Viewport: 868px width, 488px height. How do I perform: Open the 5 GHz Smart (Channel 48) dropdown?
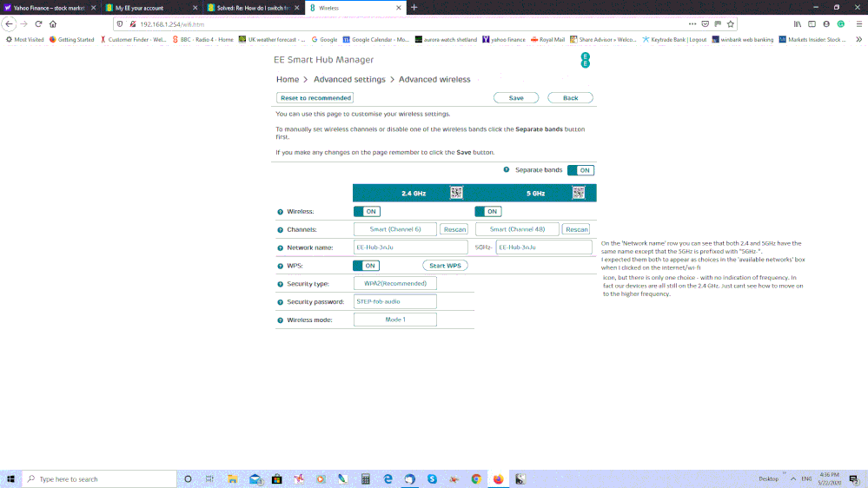517,229
